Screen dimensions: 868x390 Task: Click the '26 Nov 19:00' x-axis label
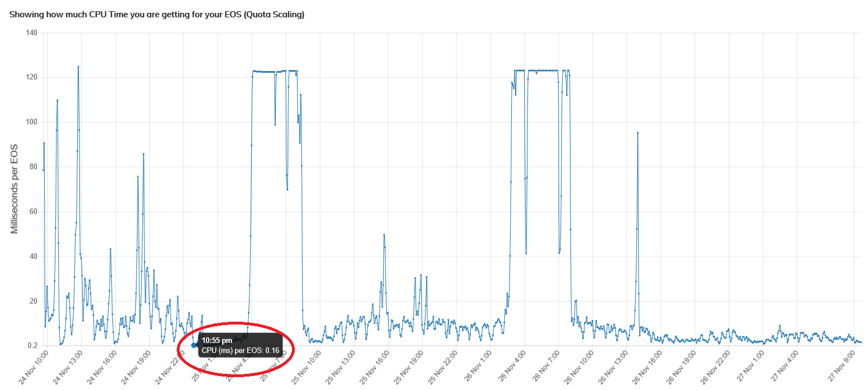click(683, 367)
